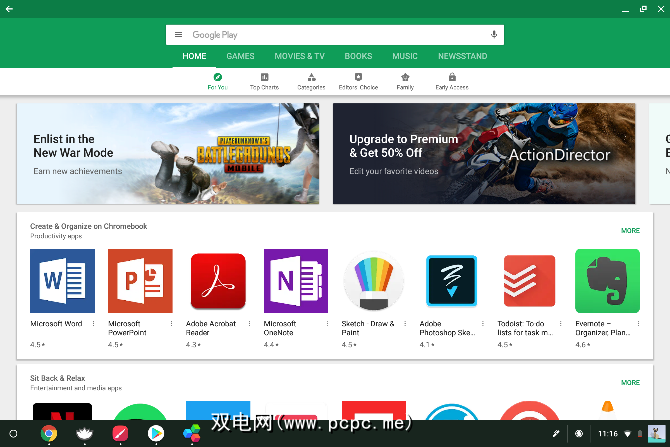Launch Chrome from the shelf
The image size is (670, 447).
pyautogui.click(x=48, y=433)
